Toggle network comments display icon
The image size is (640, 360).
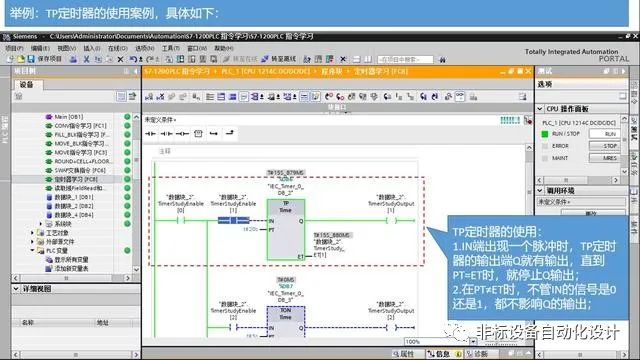point(304,96)
